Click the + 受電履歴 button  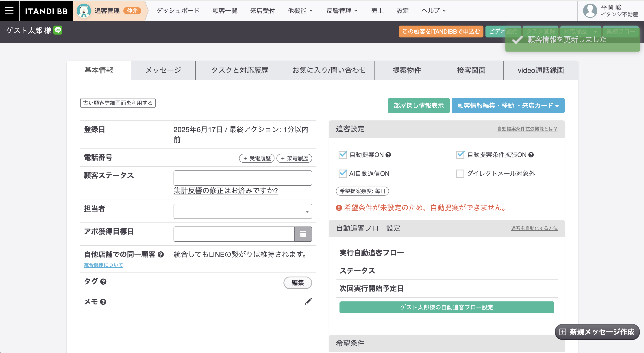click(257, 158)
